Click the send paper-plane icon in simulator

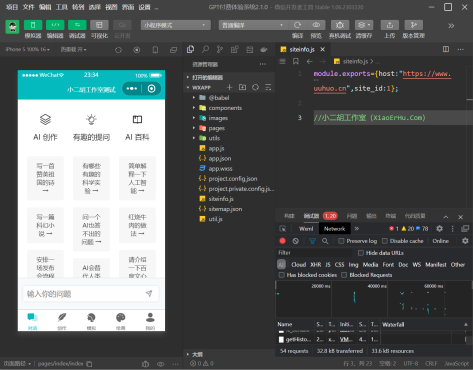pos(149,293)
